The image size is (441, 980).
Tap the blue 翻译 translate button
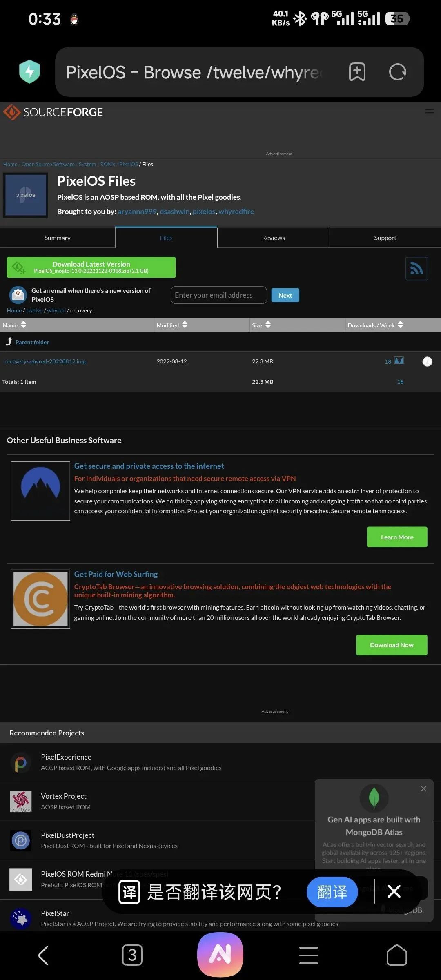tap(332, 892)
